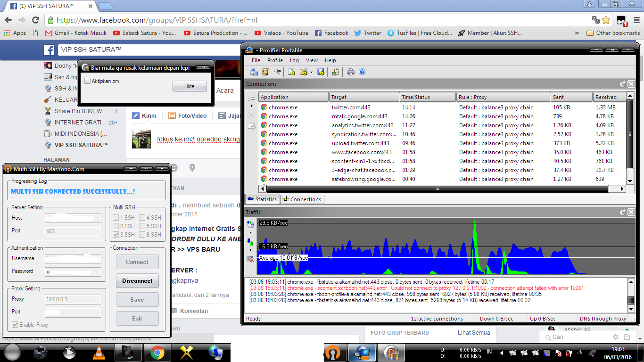Click the emoji smiley icon in Facebook composer
This screenshot has height=362, width=644.
[174, 168]
